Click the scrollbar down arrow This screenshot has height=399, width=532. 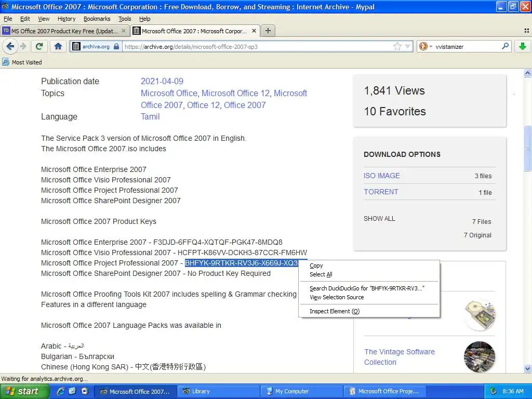click(x=527, y=368)
